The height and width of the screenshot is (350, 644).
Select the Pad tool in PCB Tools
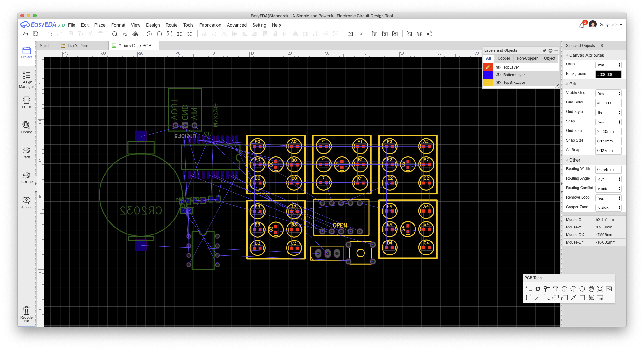(538, 289)
